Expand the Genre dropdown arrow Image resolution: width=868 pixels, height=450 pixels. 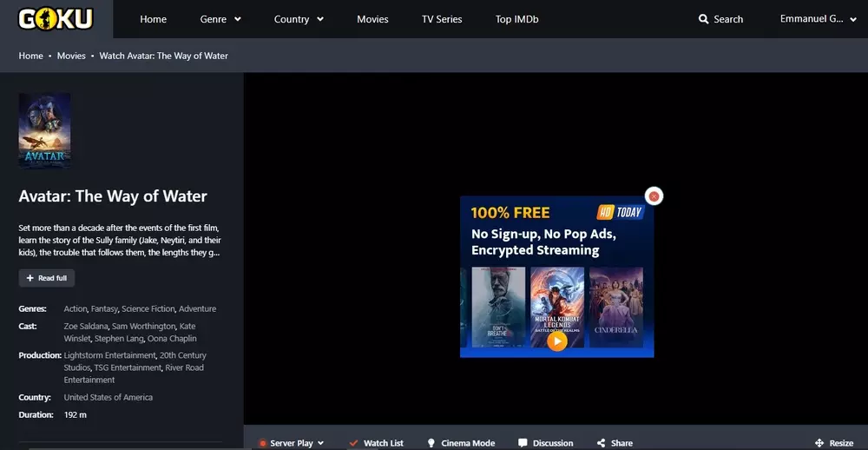click(x=238, y=19)
